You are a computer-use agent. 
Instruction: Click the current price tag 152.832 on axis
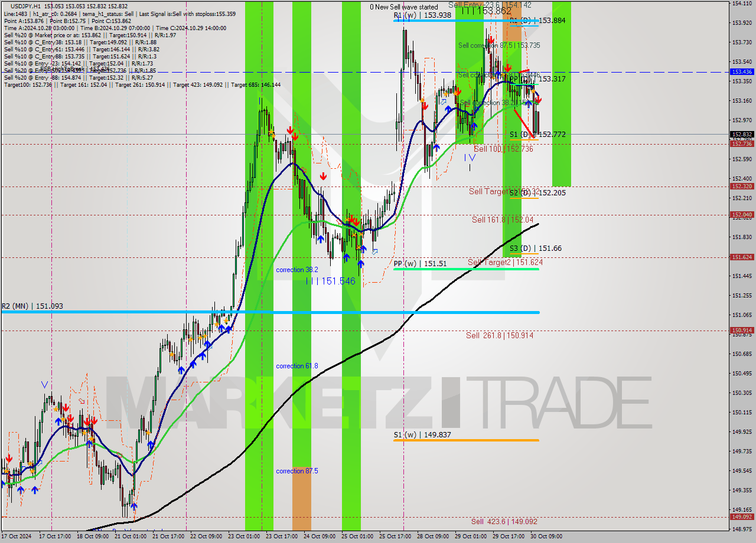coord(742,135)
